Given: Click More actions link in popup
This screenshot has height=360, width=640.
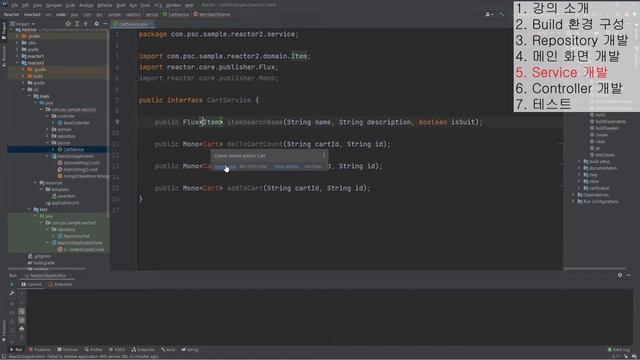Looking at the screenshot, I should [x=286, y=167].
